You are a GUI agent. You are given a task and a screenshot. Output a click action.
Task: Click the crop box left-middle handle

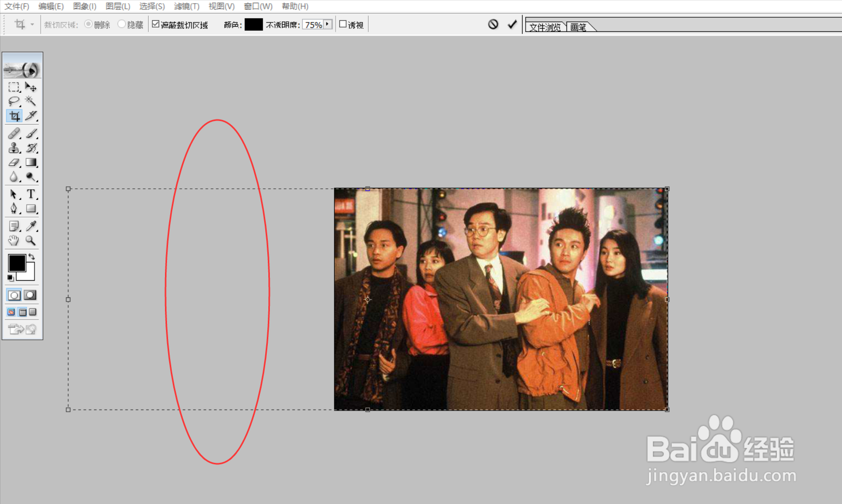click(x=68, y=299)
